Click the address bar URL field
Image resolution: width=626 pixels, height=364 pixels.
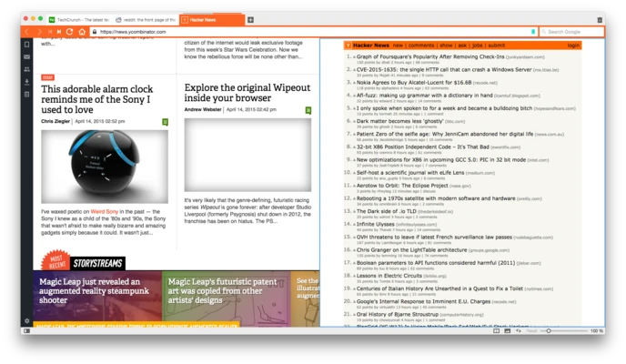313,32
